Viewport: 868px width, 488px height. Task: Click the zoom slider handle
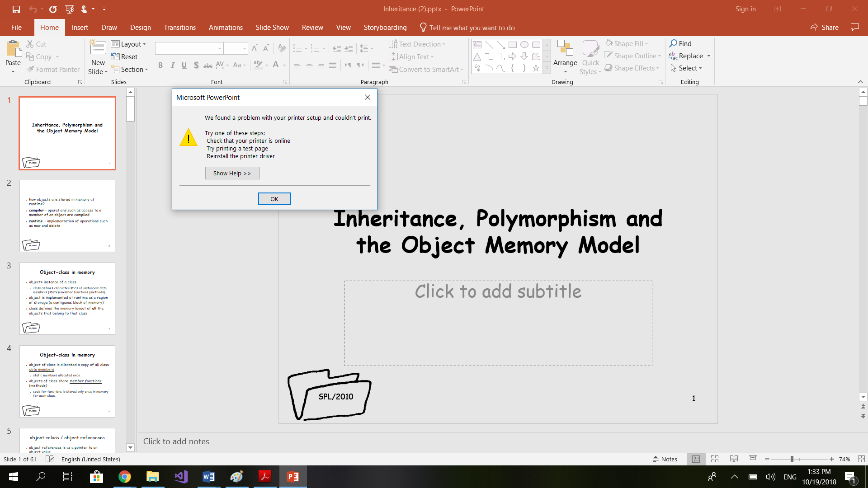coord(792,459)
